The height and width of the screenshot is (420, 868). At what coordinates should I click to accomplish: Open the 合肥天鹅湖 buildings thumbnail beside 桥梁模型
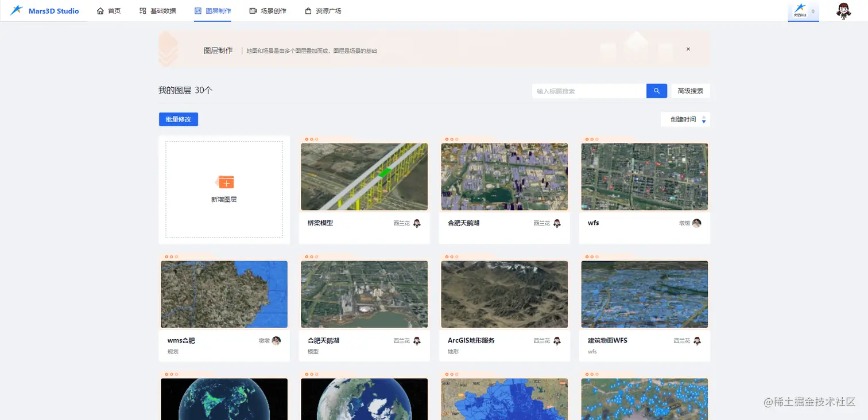505,177
